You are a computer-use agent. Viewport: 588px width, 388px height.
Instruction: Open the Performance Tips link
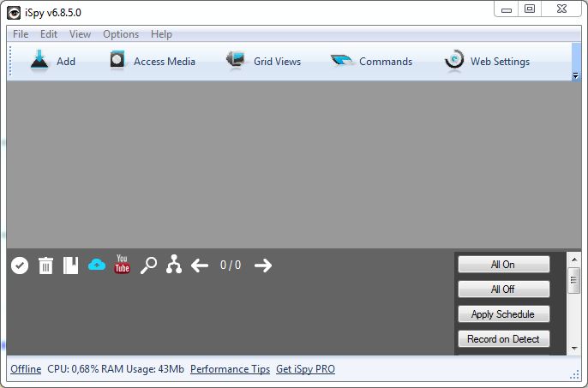pos(230,369)
